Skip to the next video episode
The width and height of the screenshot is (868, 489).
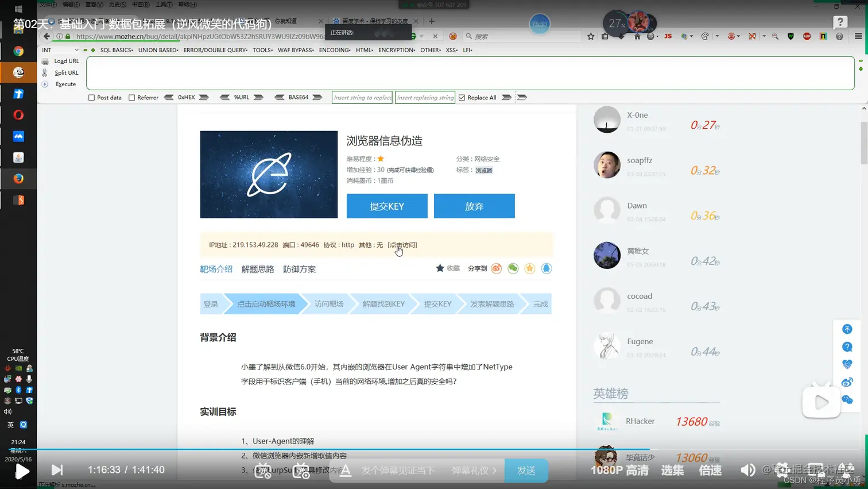(x=57, y=470)
